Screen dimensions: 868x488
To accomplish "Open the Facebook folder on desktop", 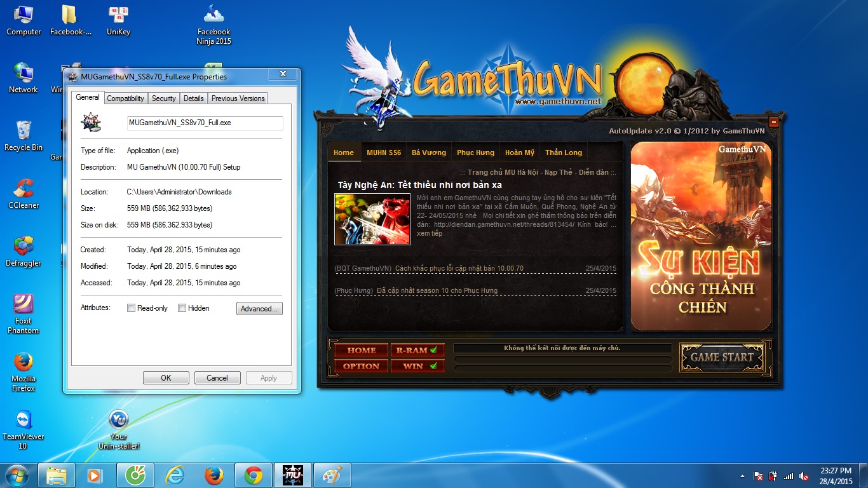I will pos(70,20).
